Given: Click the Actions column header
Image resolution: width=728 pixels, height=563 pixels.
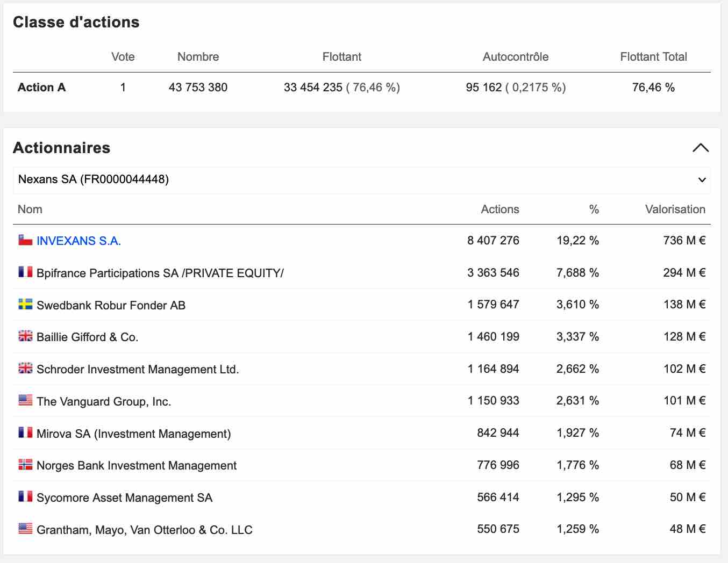Looking at the screenshot, I should click(500, 210).
